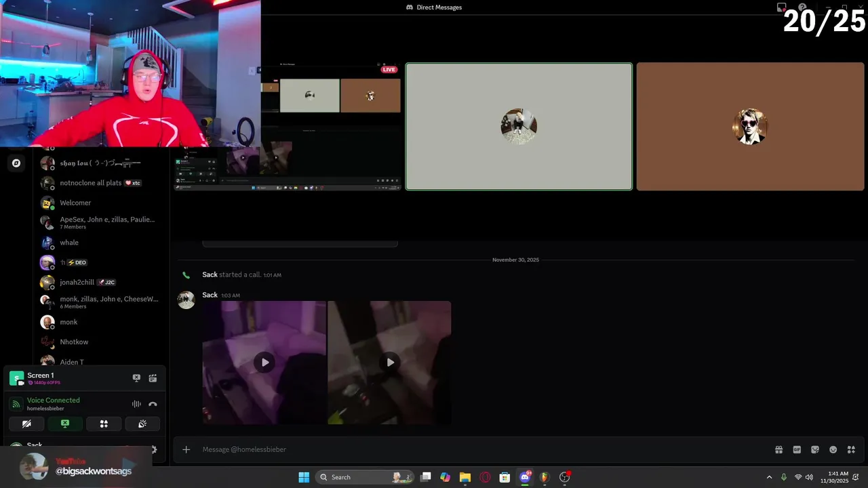The width and height of the screenshot is (868, 488).
Task: Open user settings gear icon
Action: click(x=154, y=449)
